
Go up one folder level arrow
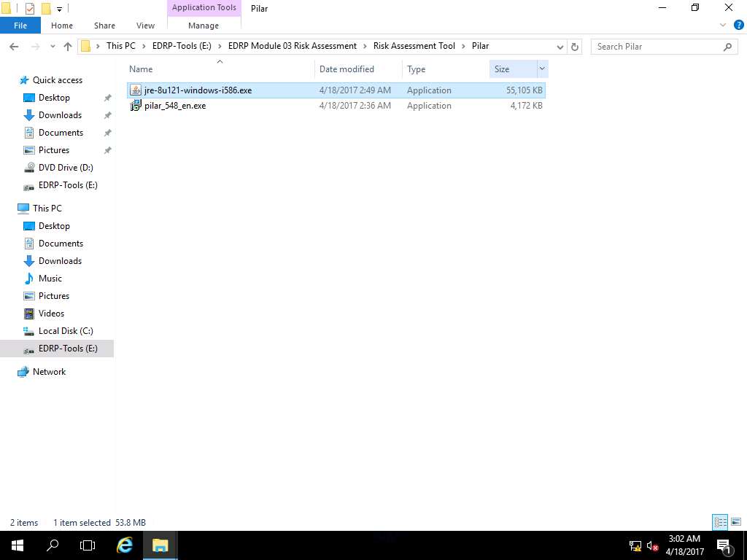click(68, 46)
